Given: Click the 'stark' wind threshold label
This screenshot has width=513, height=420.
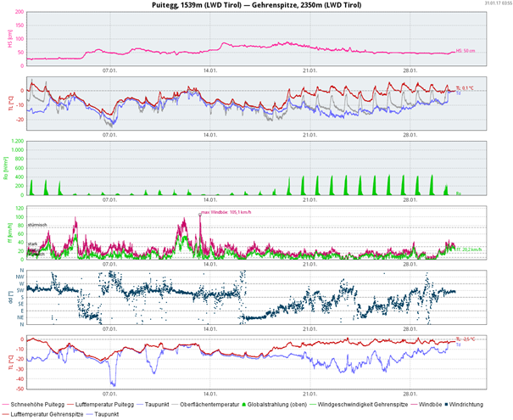Looking at the screenshot, I should click(x=32, y=244).
